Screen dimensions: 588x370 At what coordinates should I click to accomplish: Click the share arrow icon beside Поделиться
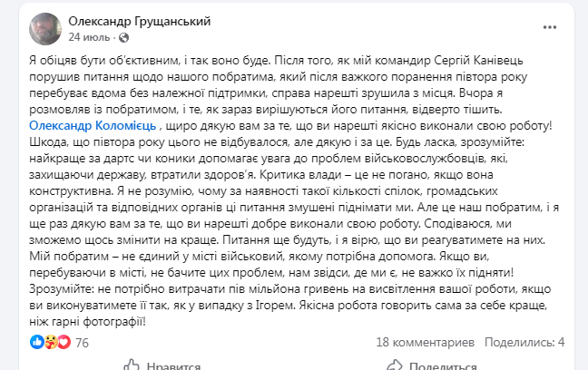pyautogui.click(x=395, y=365)
